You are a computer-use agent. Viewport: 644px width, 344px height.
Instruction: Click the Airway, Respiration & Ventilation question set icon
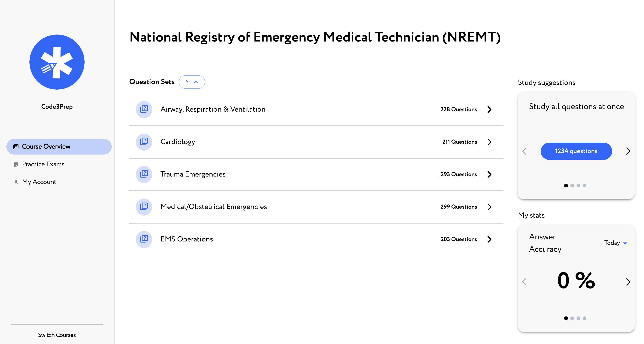coord(144,109)
